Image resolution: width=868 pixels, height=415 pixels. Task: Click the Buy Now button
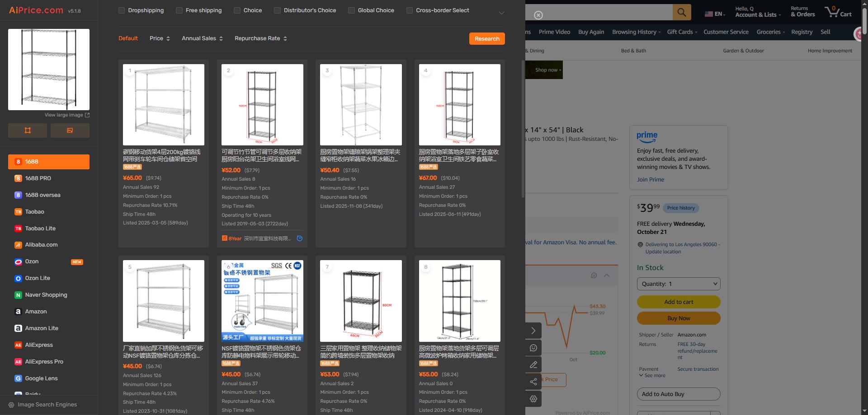click(679, 318)
